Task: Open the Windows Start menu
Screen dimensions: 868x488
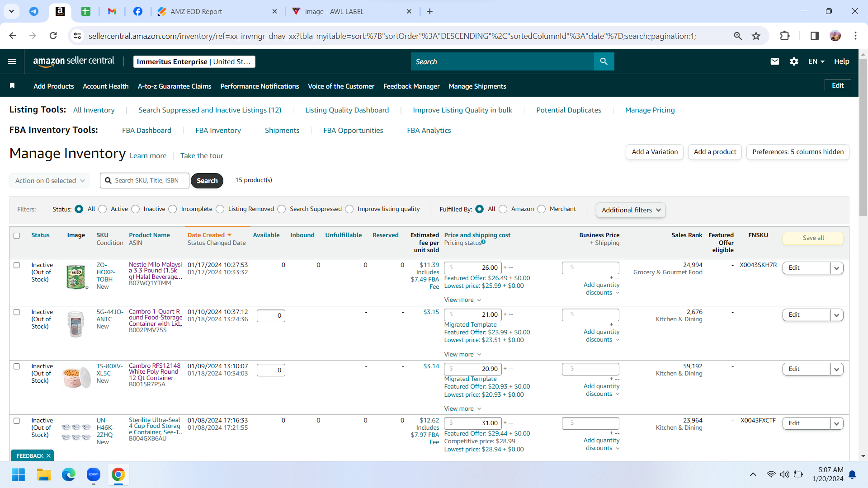Action: (18, 474)
